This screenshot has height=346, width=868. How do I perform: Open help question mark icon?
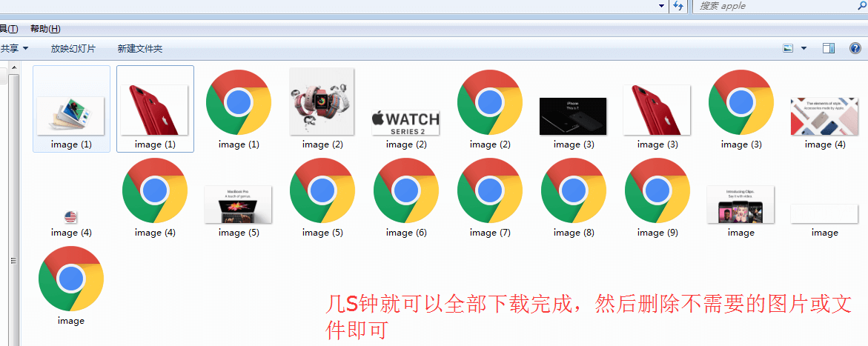tap(855, 48)
